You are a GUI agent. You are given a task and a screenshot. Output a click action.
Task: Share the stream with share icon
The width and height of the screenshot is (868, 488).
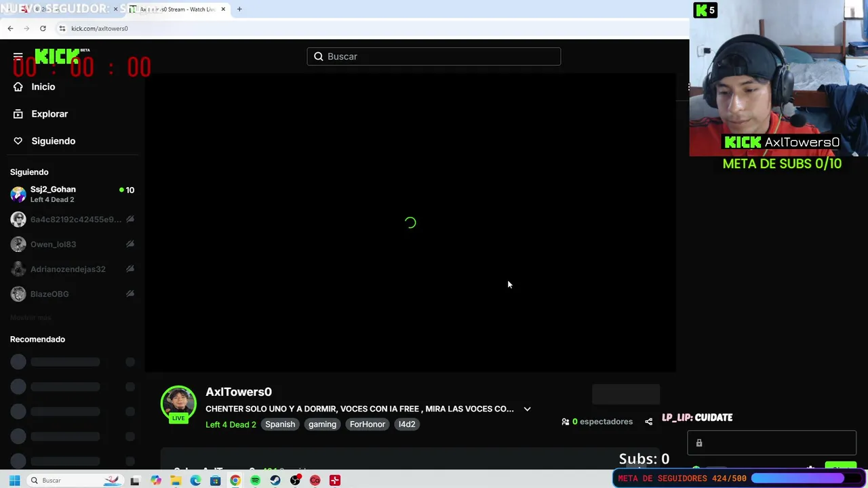(648, 422)
